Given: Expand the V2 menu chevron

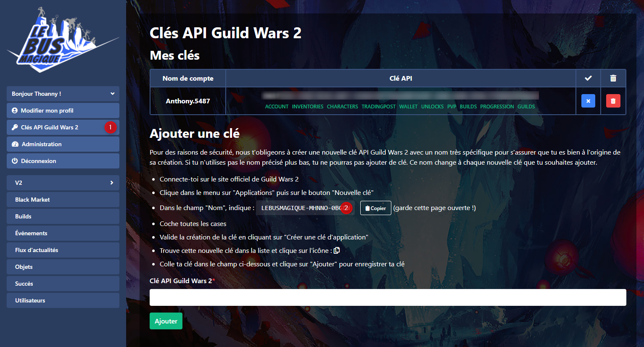Looking at the screenshot, I should point(112,183).
